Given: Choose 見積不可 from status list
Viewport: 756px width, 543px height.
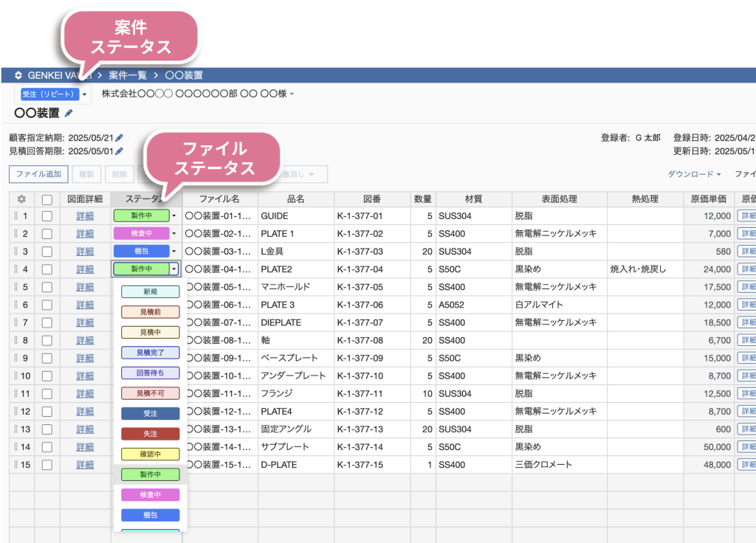Looking at the screenshot, I should pyautogui.click(x=151, y=393).
